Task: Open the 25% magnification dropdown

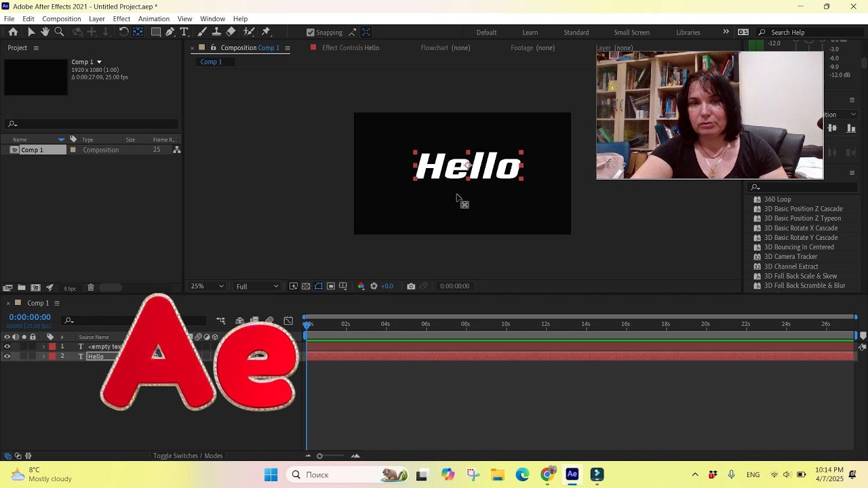Action: (x=207, y=286)
